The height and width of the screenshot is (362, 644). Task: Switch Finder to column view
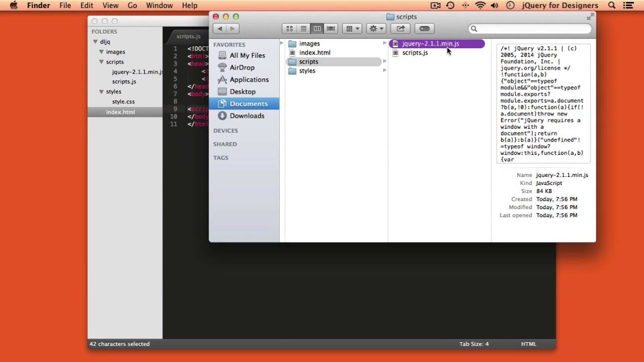[317, 29]
